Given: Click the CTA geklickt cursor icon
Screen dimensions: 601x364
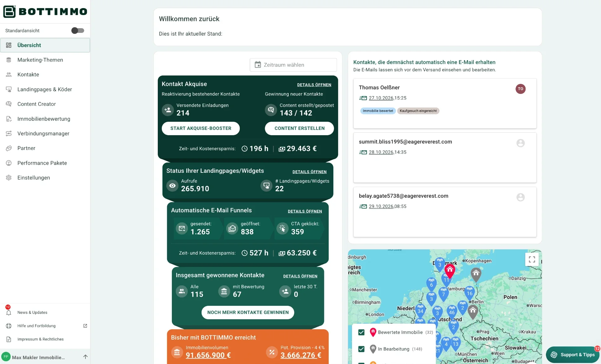Looking at the screenshot, I should [x=282, y=228].
